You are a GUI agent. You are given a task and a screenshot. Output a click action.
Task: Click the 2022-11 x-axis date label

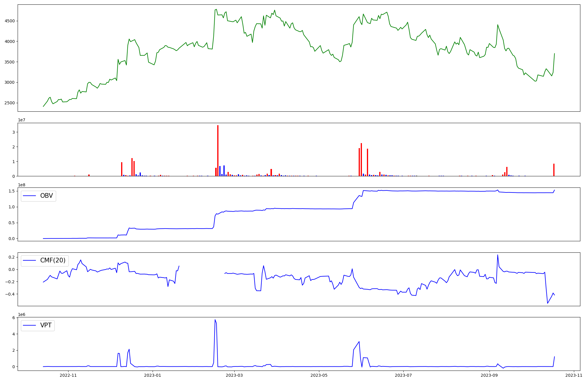point(68,375)
